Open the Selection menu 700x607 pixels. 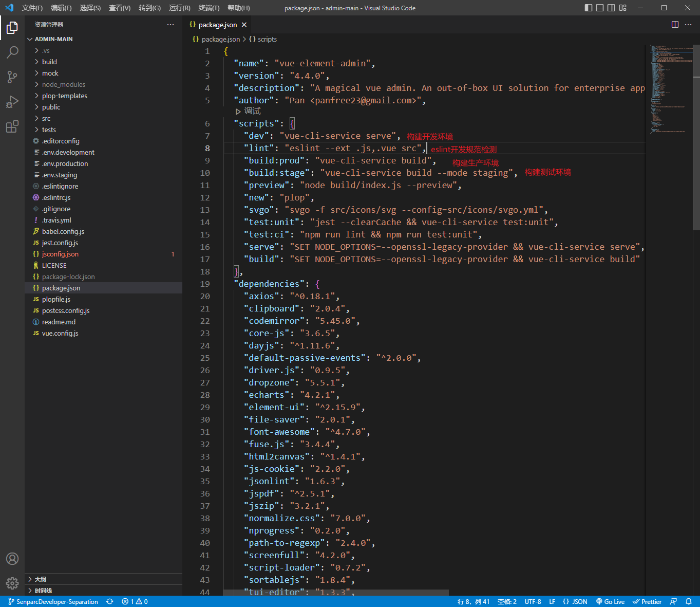click(90, 8)
